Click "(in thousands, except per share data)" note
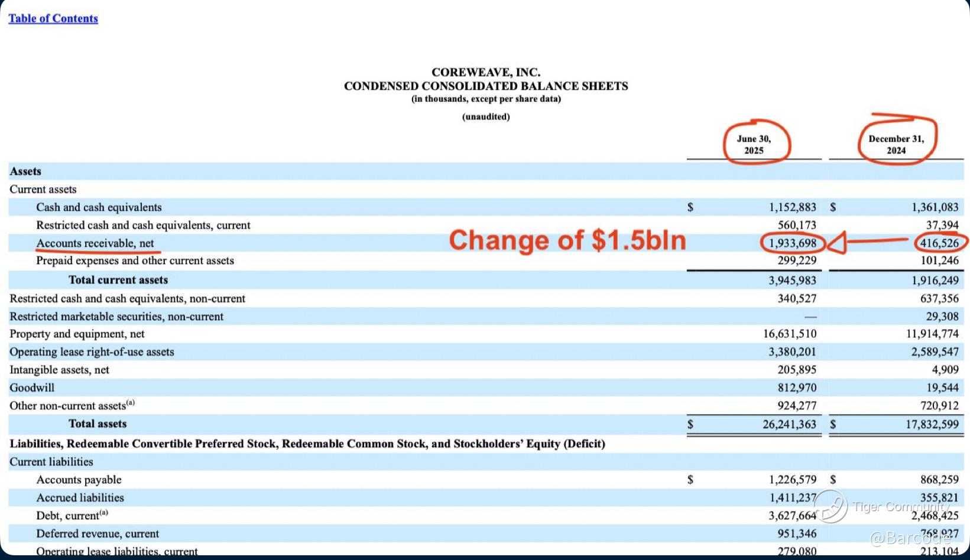 coord(486,99)
